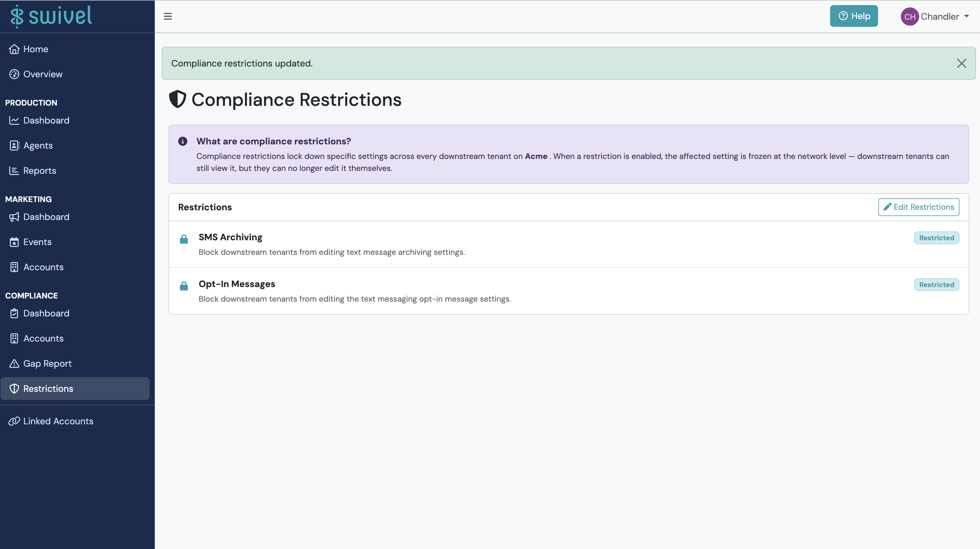The width and height of the screenshot is (980, 549).
Task: Click the SMS Archiving Restricted badge
Action: click(x=936, y=238)
